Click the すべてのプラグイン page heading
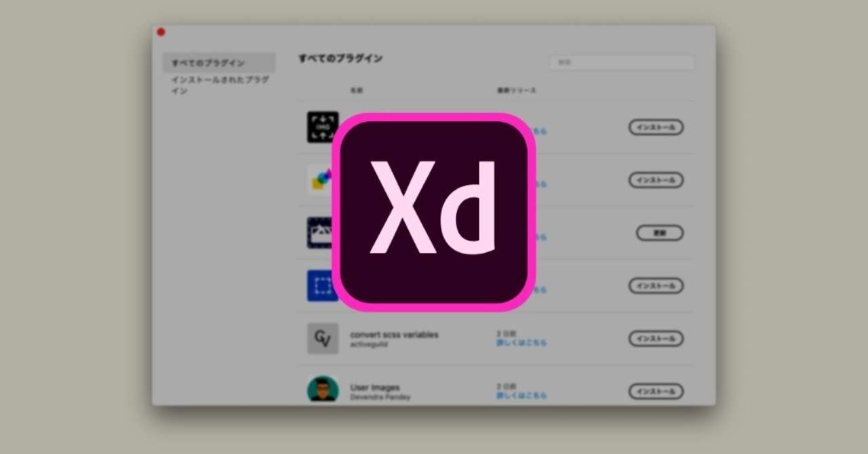 [340, 59]
